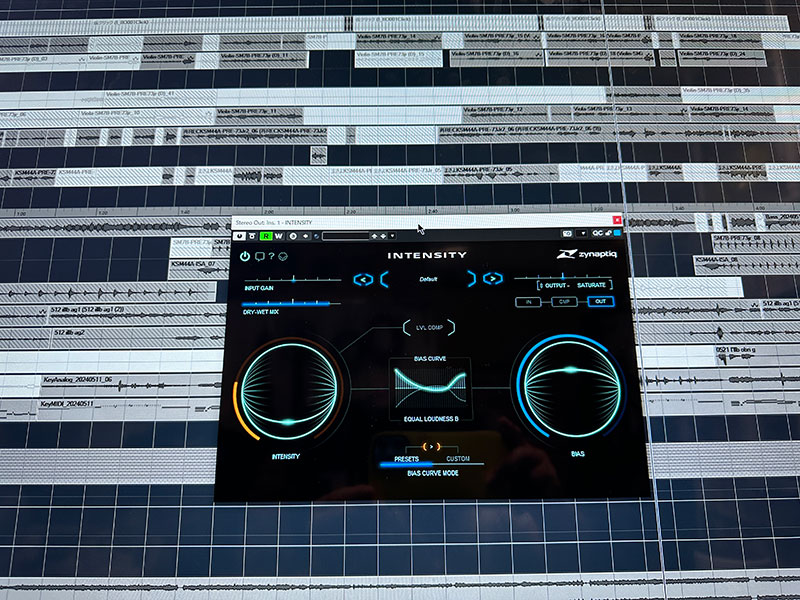Select the CLIP indicator button
Viewport: 800px width, 600px height.
(x=564, y=302)
